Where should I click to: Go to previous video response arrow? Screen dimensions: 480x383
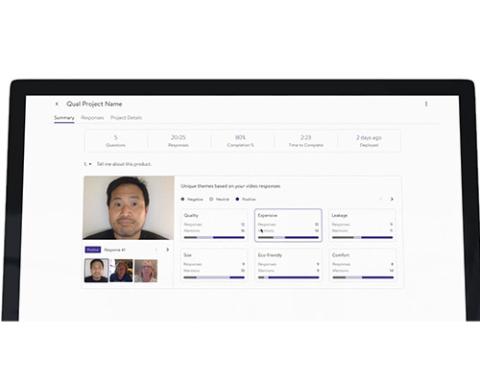[156, 250]
